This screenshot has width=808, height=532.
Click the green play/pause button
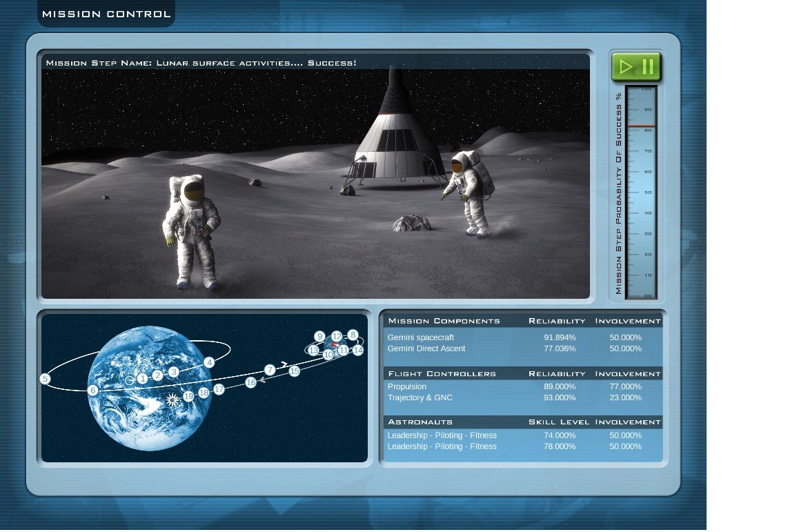(x=636, y=67)
